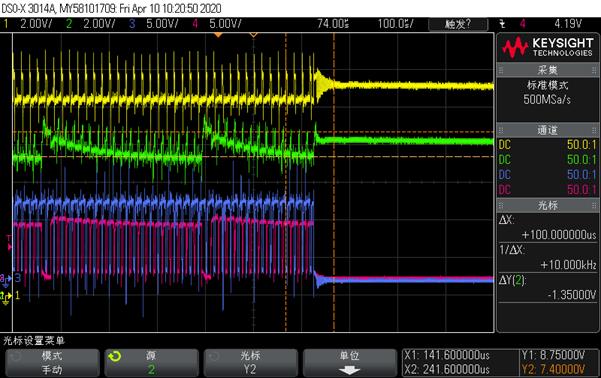The image size is (601, 378).
Task: Open the 光标 Y2 cursor selection softkey
Action: coord(250,362)
